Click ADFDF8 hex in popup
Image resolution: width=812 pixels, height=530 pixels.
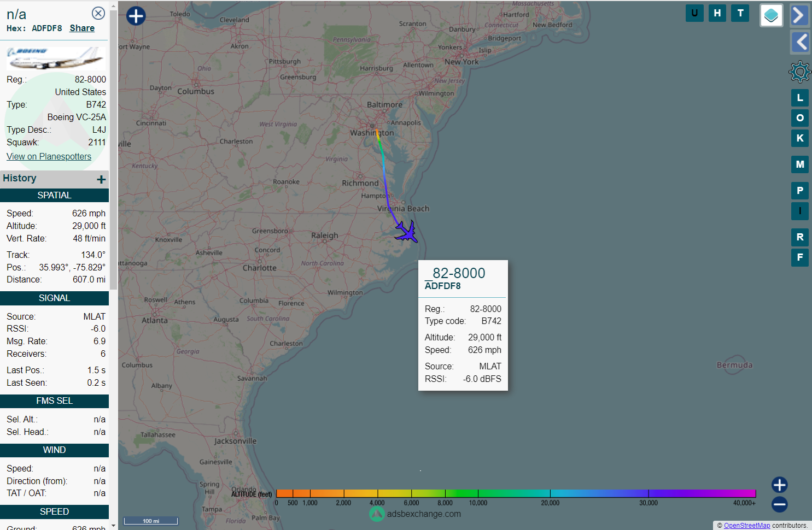click(x=443, y=286)
